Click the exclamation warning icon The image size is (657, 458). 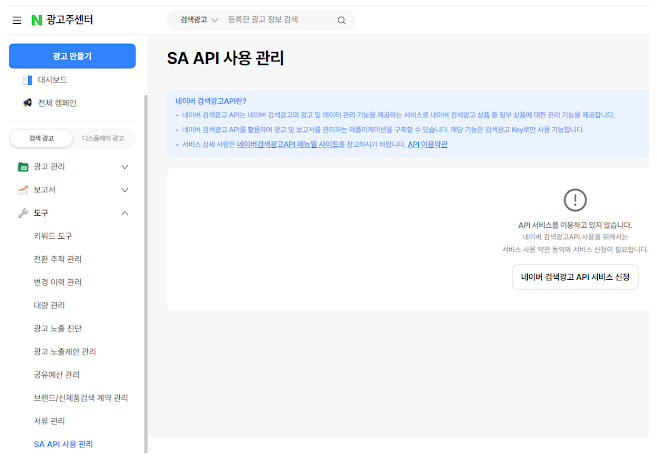point(575,200)
